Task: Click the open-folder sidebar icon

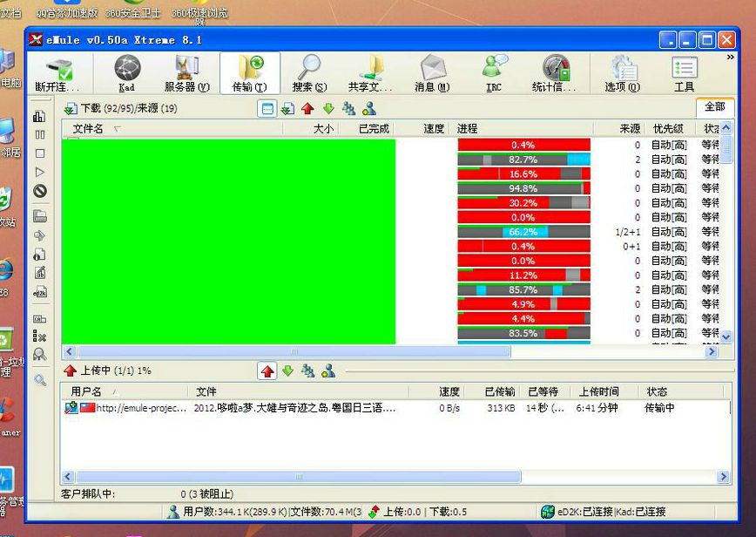Action: 40,215
